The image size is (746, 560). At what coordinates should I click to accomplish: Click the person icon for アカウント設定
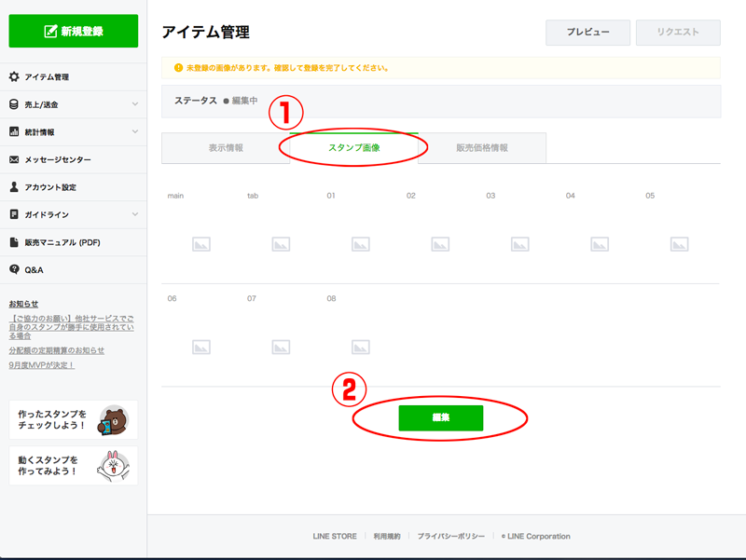(14, 187)
